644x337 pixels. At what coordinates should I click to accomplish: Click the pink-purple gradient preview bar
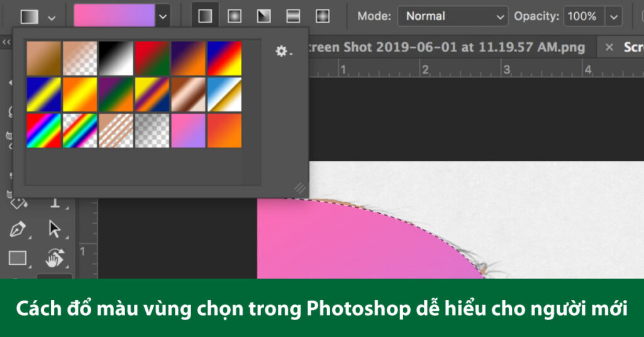[114, 16]
